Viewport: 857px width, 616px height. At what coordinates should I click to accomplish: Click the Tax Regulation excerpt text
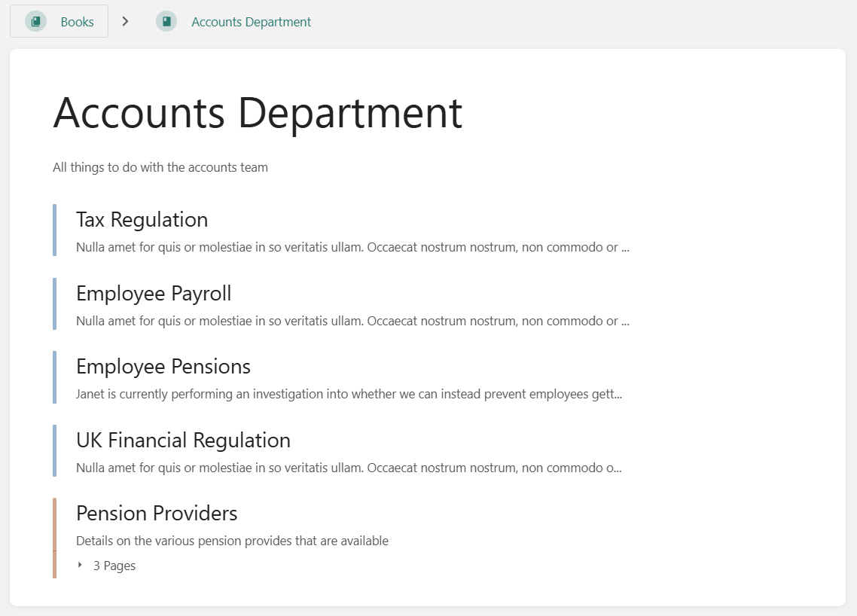[352, 247]
